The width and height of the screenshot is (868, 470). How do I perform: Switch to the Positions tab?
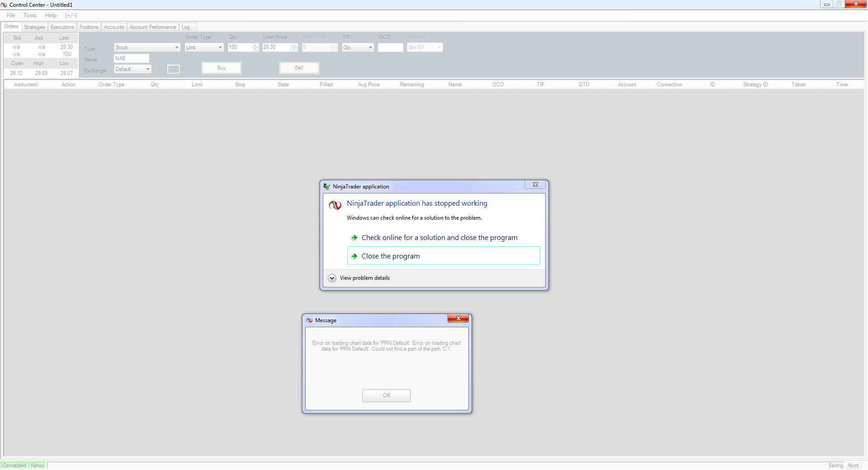tap(89, 27)
